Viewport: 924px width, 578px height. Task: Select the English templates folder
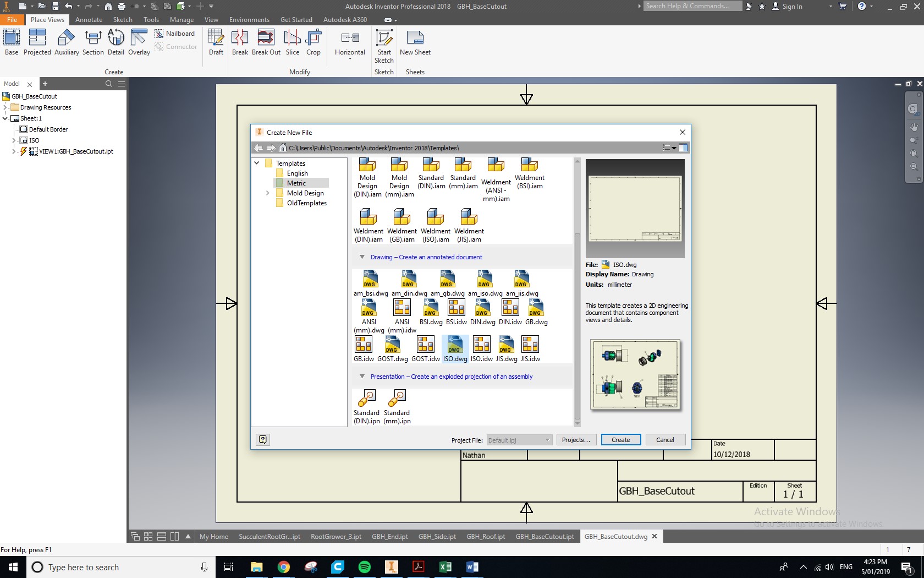point(297,173)
